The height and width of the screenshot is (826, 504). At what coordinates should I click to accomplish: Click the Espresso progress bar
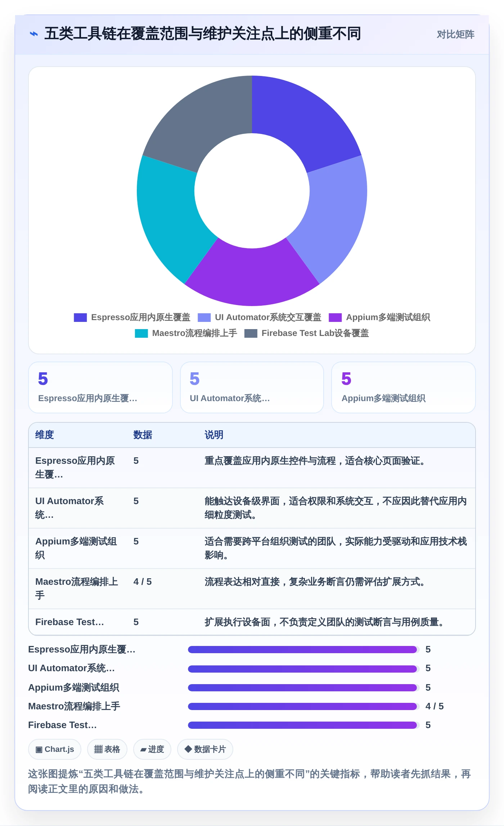[303, 650]
